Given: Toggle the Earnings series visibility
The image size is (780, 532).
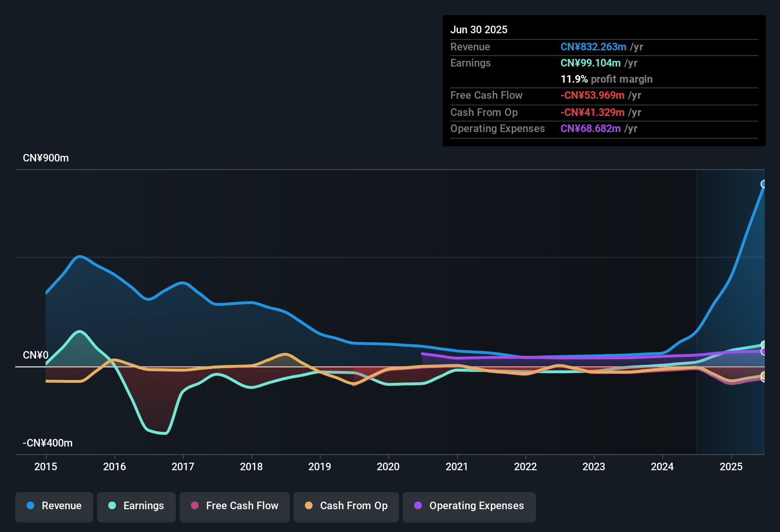Looking at the screenshot, I should pos(136,506).
